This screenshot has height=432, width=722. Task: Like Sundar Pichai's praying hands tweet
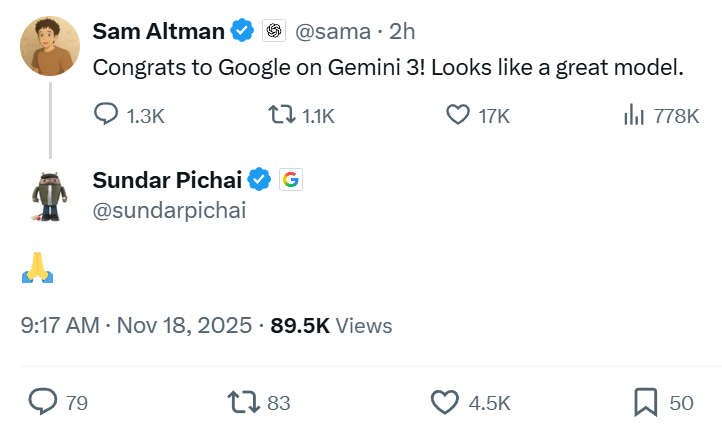444,402
